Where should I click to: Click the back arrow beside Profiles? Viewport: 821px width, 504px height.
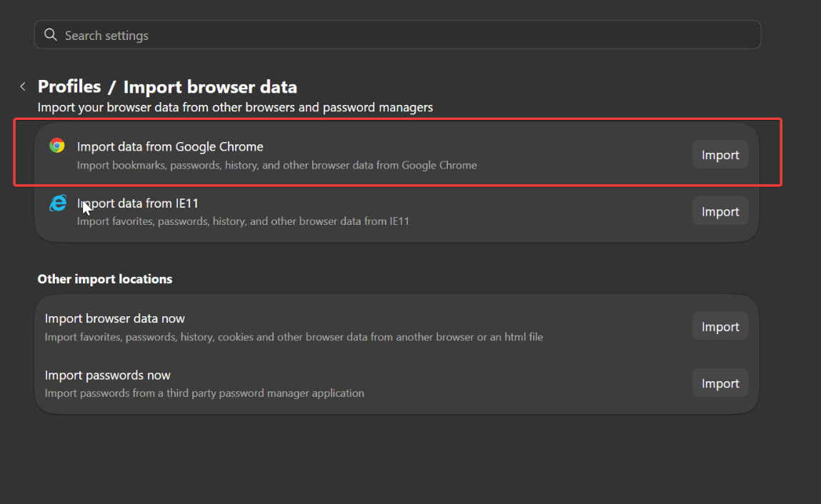[23, 87]
